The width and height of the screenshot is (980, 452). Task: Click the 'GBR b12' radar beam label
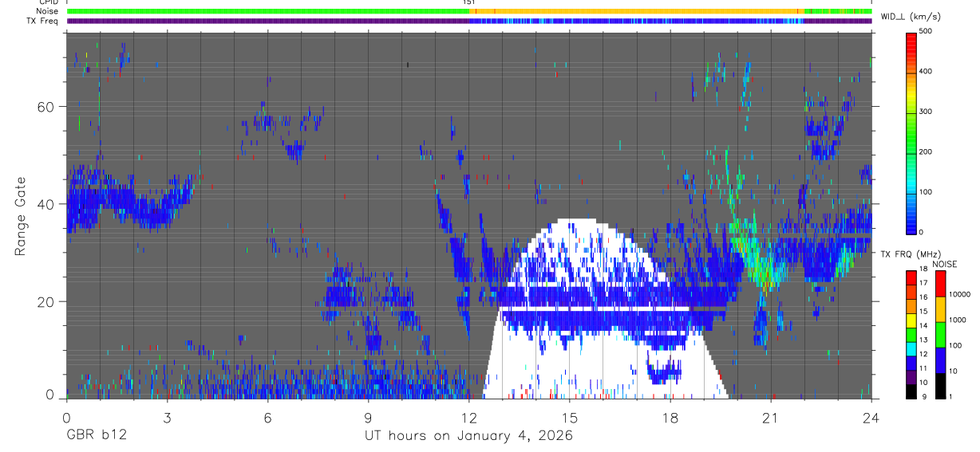(x=96, y=436)
